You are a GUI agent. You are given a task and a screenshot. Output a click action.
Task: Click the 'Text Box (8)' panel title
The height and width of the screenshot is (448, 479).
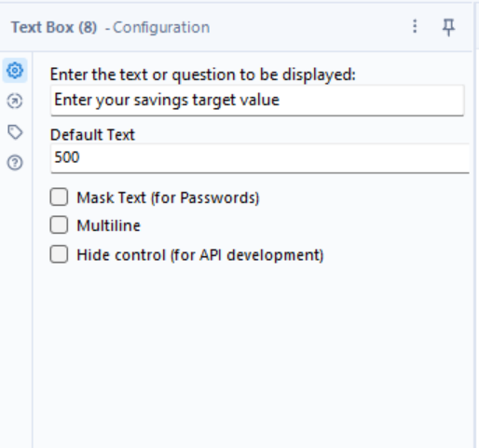click(54, 27)
